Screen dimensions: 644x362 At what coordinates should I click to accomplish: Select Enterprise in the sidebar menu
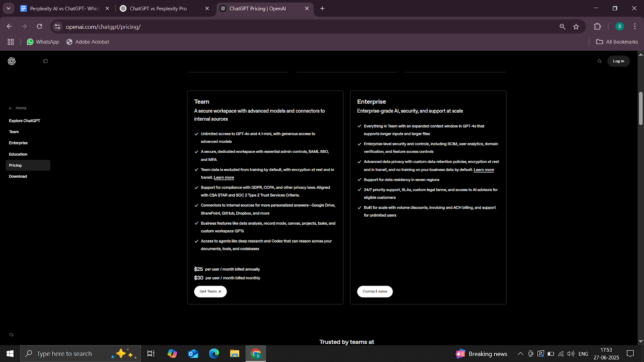coord(19,143)
